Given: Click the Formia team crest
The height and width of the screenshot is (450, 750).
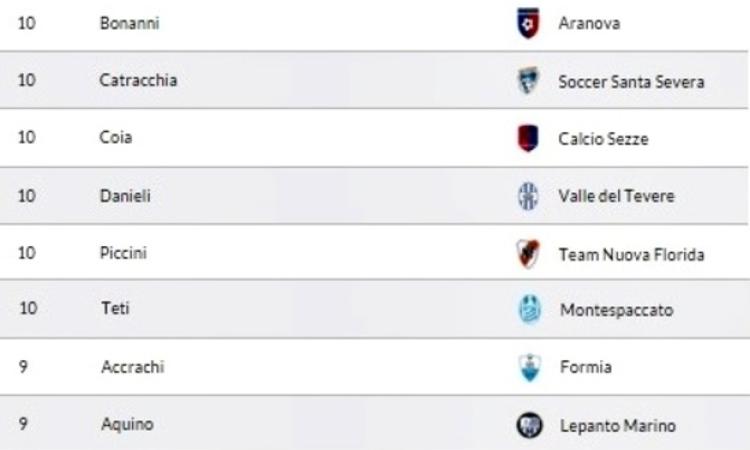Looking at the screenshot, I should pos(529,367).
